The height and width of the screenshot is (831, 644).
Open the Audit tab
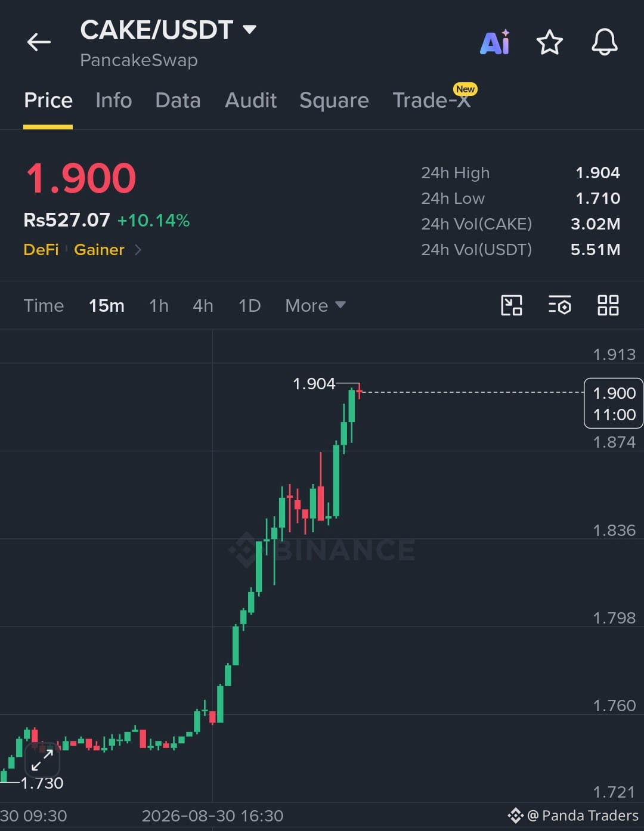(x=251, y=101)
